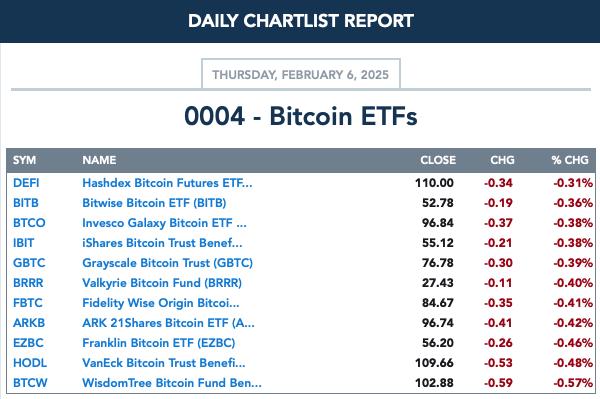Click the GBTC symbol link
600x399 pixels.
[29, 263]
